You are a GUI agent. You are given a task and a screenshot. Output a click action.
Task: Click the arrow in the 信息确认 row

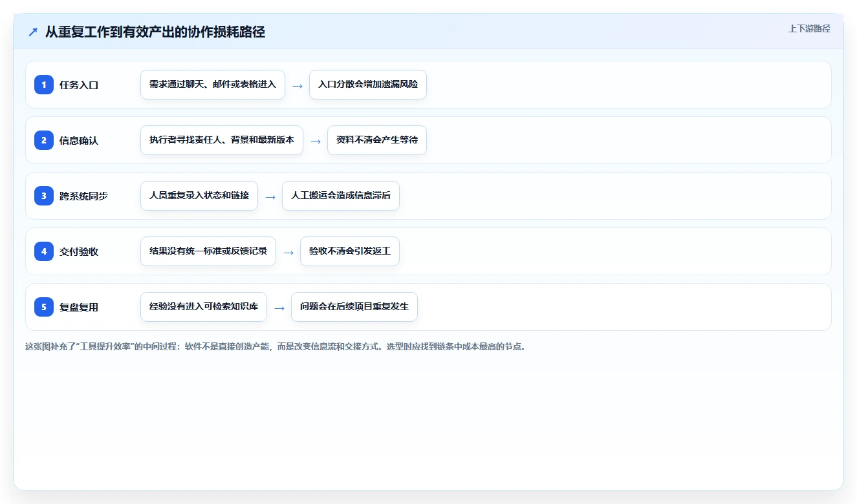point(316,141)
